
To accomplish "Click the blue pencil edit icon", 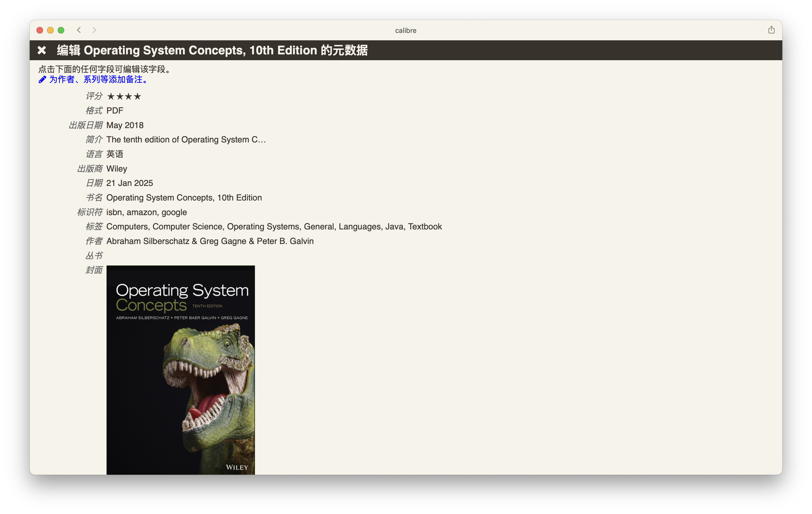I will coord(42,80).
